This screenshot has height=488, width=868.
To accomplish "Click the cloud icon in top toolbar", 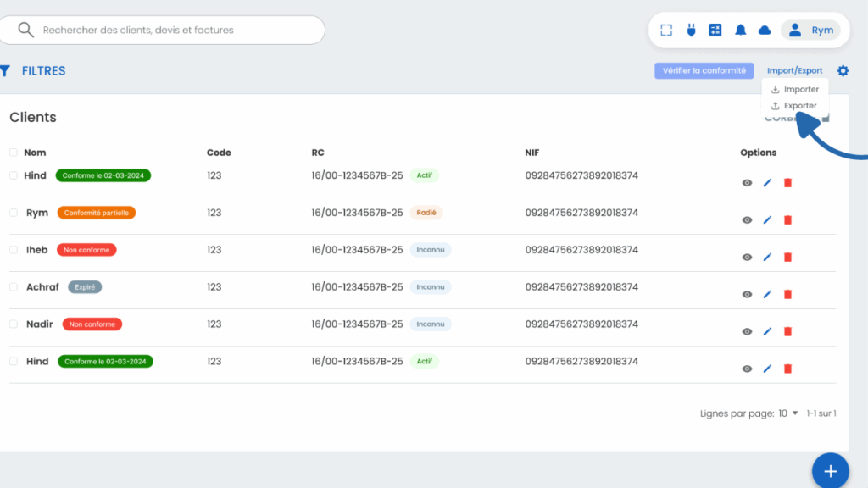I will 765,30.
